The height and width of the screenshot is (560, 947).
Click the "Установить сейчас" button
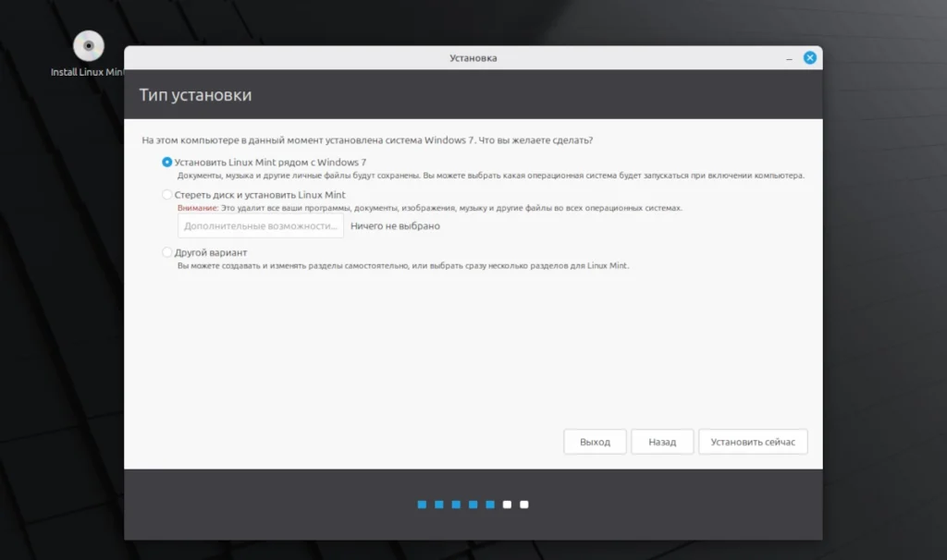pyautogui.click(x=753, y=442)
